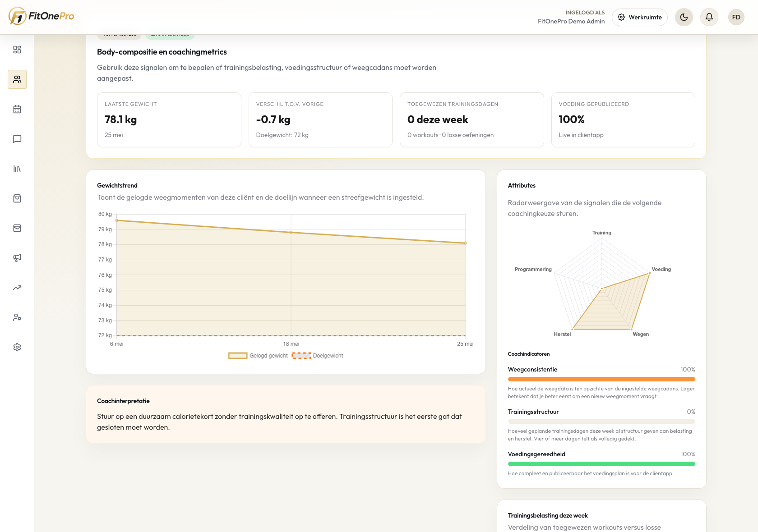
Task: Open the settings gear sidebar icon
Action: [17, 347]
